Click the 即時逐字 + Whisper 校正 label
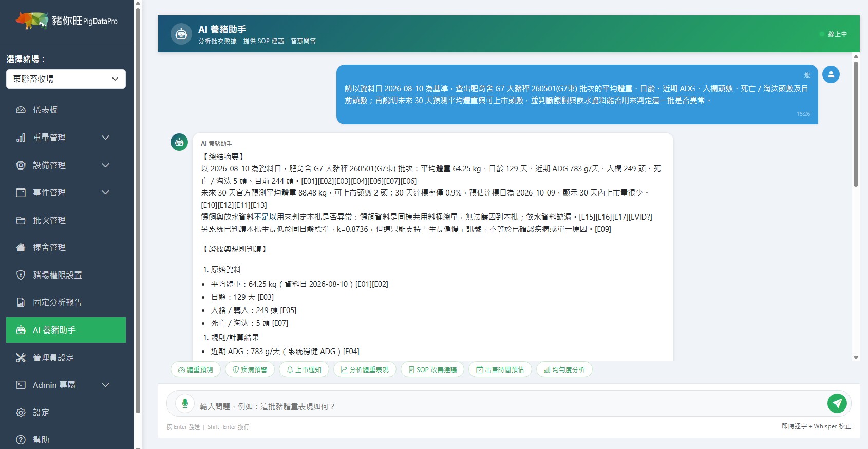The height and width of the screenshot is (449, 868). click(816, 426)
